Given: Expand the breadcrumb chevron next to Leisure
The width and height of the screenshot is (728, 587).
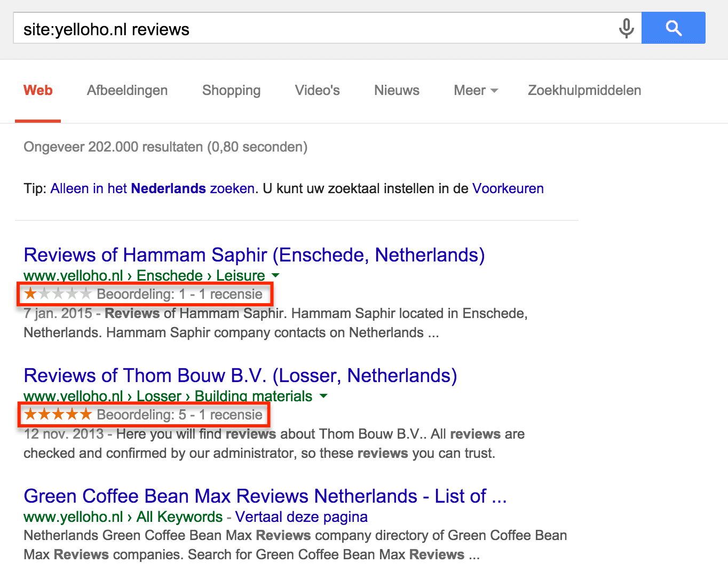Looking at the screenshot, I should (276, 275).
